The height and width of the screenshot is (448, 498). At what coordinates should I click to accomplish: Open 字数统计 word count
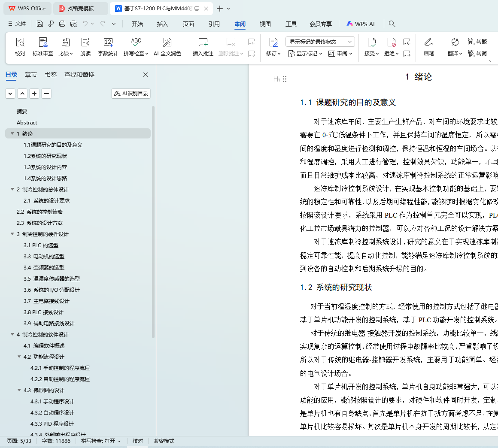click(x=108, y=47)
